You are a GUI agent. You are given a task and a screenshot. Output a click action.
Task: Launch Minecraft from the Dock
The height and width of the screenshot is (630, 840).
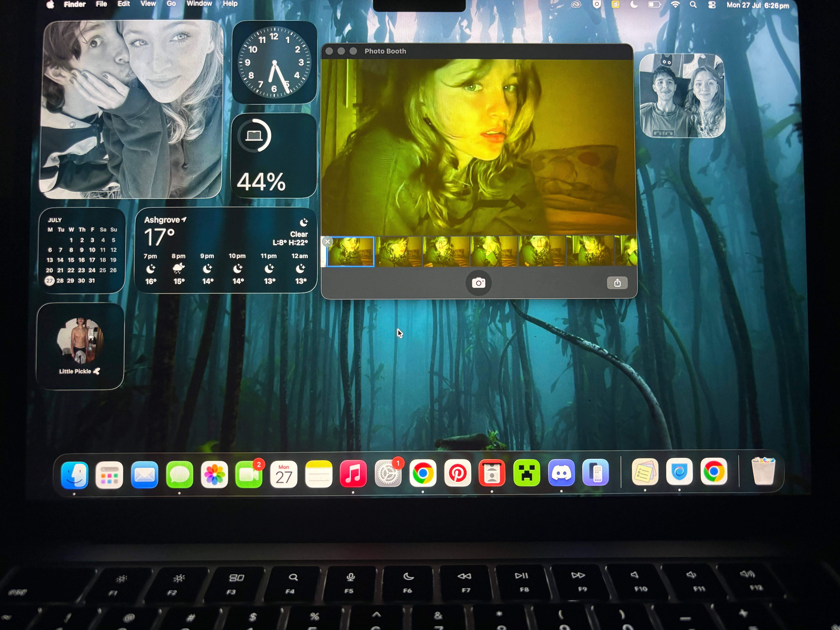[527, 473]
